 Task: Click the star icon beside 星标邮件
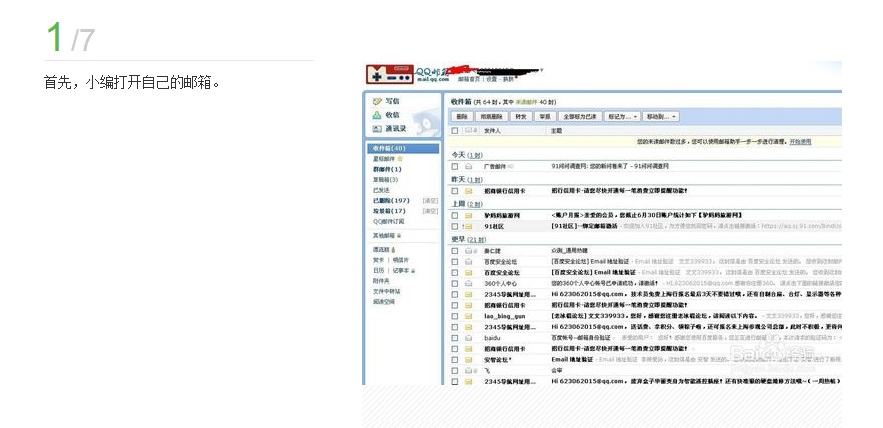tap(400, 159)
